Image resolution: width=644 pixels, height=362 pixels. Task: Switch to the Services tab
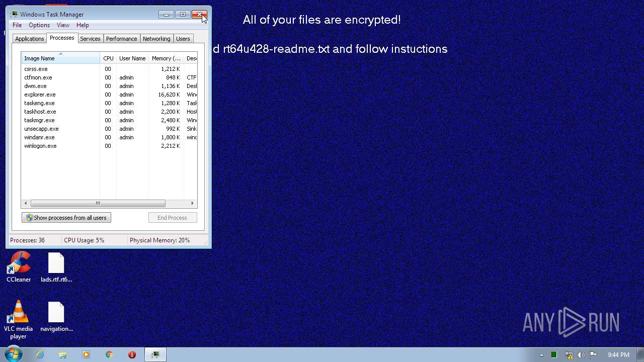click(x=90, y=39)
